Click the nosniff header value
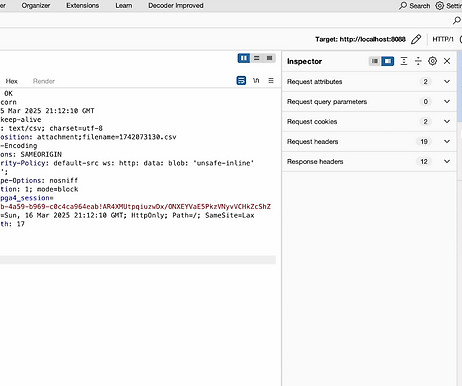 point(63,180)
